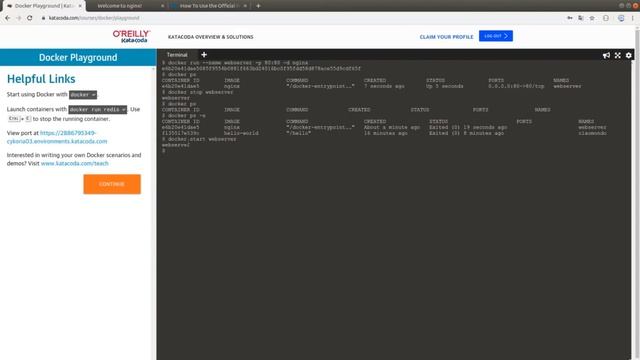
Task: Switch to the How To Use the Official tab
Action: (x=208, y=6)
